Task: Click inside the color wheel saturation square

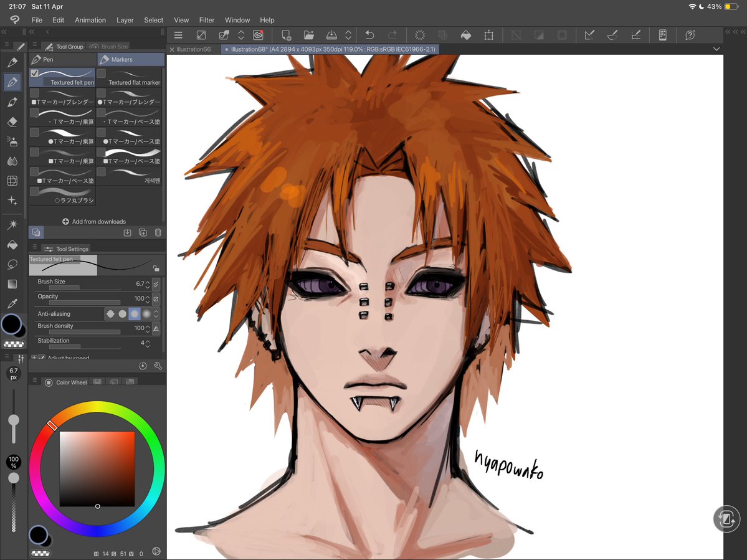Action: point(97,469)
